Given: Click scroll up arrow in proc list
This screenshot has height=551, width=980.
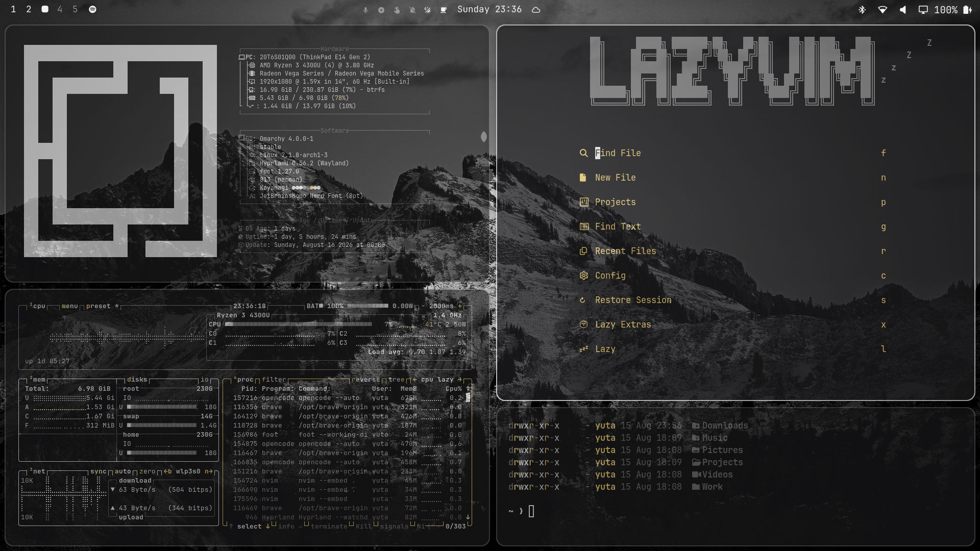Looking at the screenshot, I should [468, 389].
